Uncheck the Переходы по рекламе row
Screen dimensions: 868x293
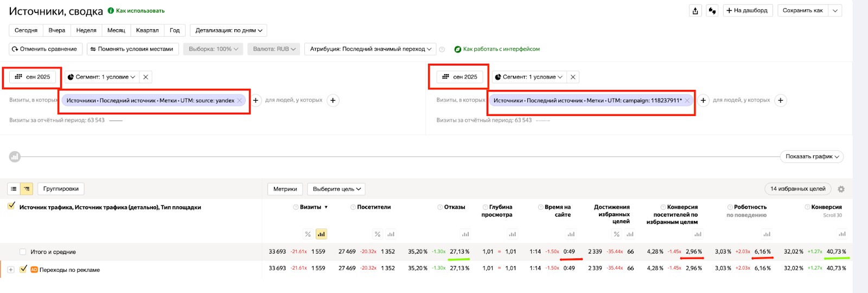click(23, 269)
